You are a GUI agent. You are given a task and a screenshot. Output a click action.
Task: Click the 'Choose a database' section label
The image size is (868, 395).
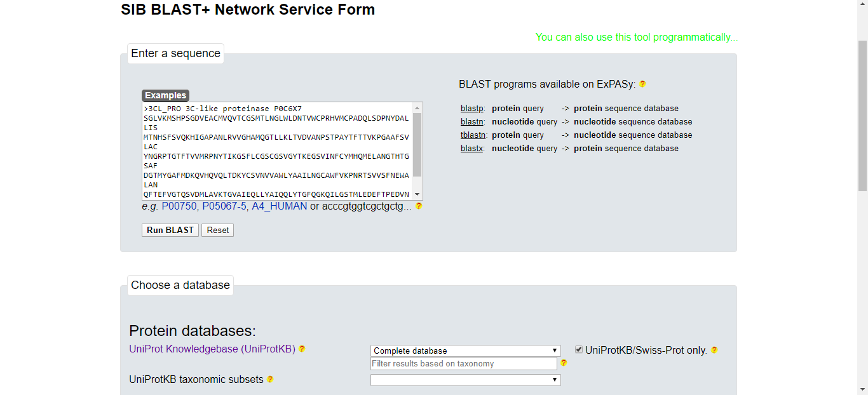[x=180, y=285]
